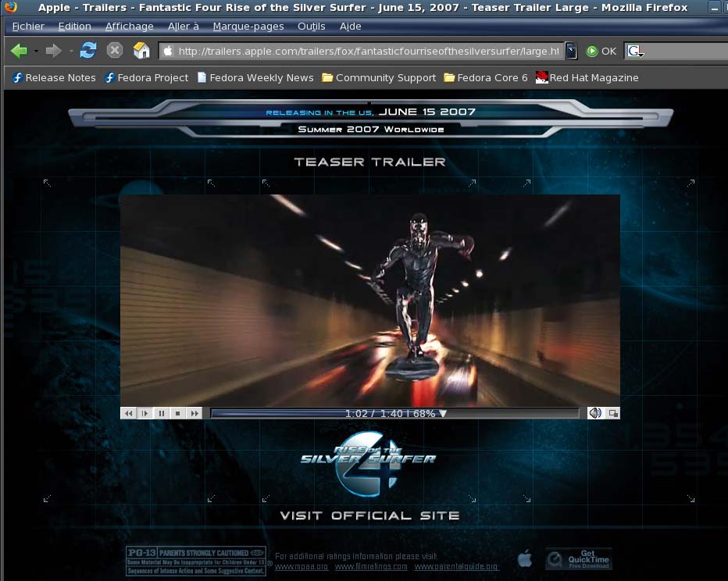Click the Get QuickTime download badge
This screenshot has width=728, height=581.
(x=579, y=559)
